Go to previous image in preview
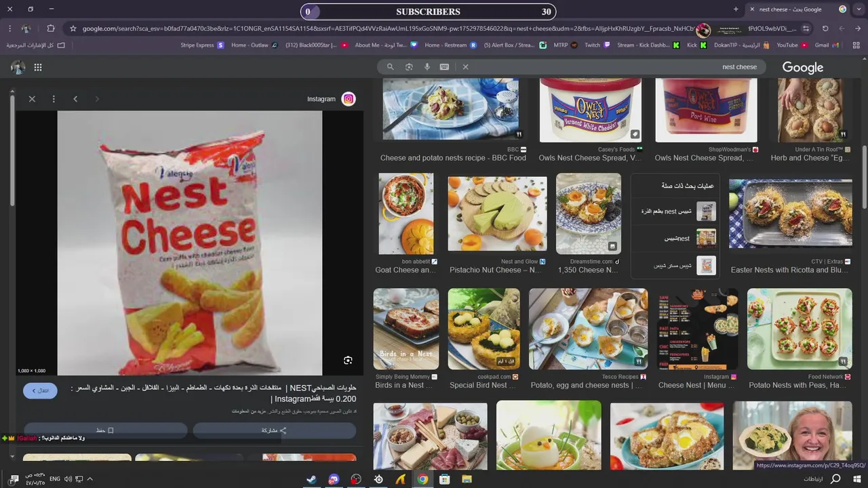Viewport: 868px width, 488px height. pos(75,99)
